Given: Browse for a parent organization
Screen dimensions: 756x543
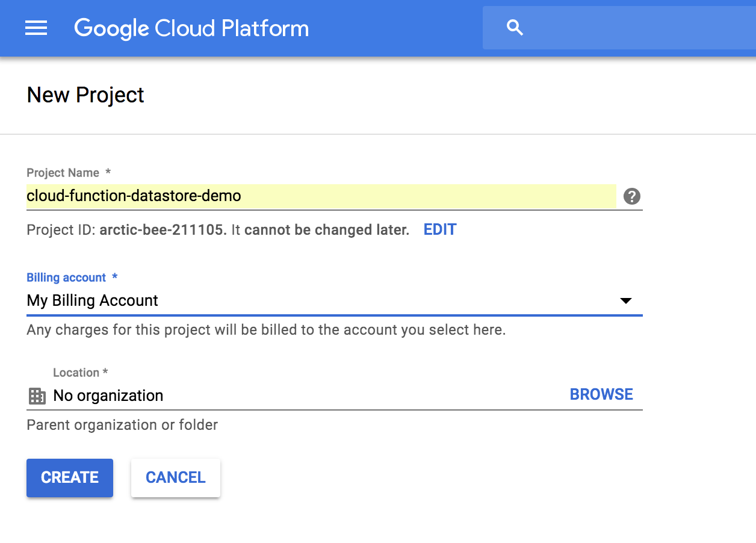Looking at the screenshot, I should [x=601, y=394].
